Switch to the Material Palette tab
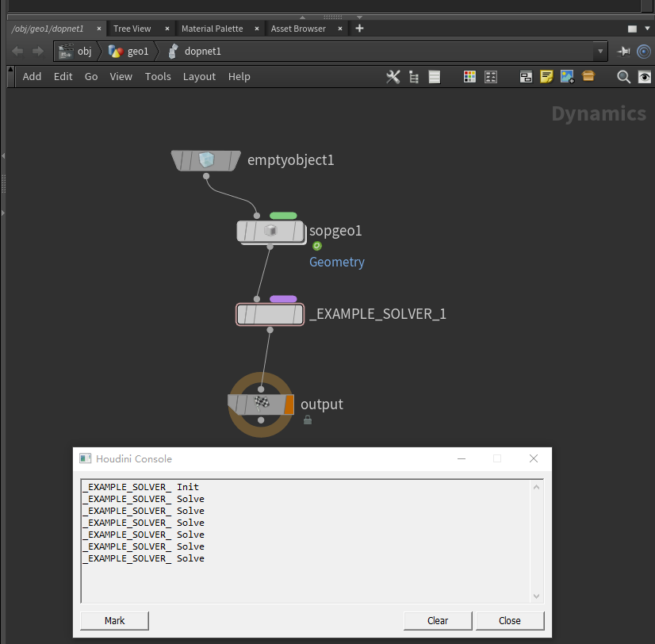The image size is (655, 644). pyautogui.click(x=213, y=29)
